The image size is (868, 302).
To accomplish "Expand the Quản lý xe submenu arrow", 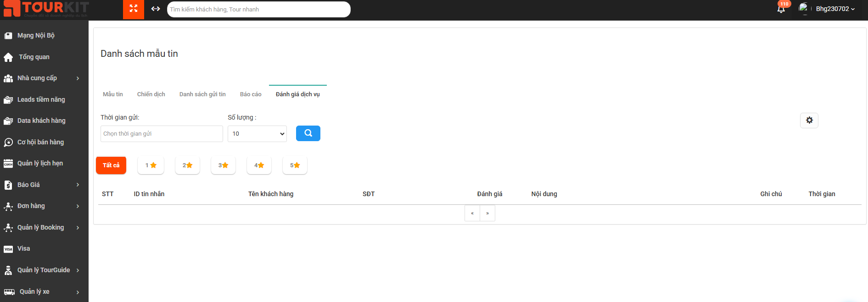I will click(x=78, y=292).
